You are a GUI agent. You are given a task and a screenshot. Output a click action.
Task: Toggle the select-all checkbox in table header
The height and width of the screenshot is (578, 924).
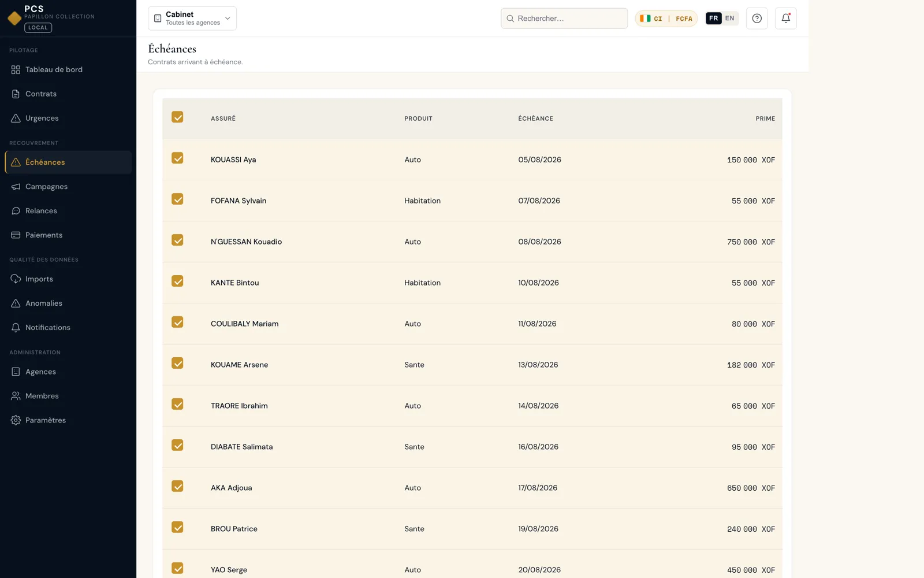[x=177, y=117]
